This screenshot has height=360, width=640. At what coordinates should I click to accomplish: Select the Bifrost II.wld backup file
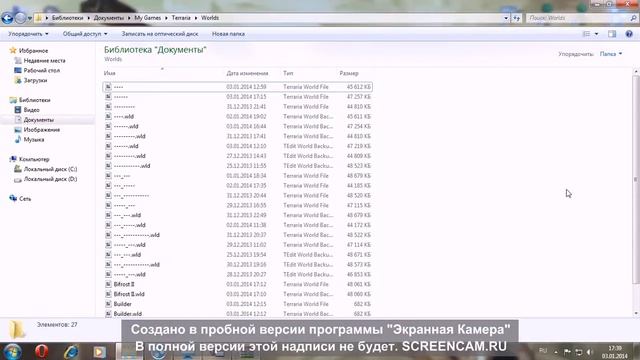238,294
